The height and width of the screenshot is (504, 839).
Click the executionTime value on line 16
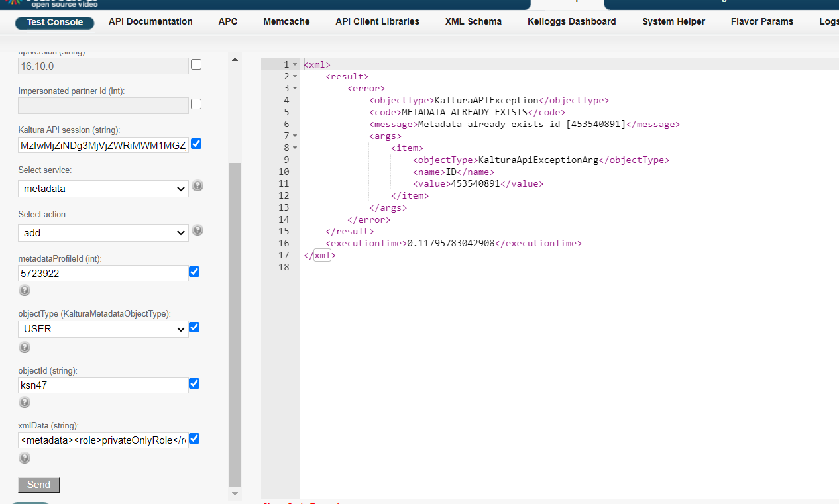click(x=451, y=243)
